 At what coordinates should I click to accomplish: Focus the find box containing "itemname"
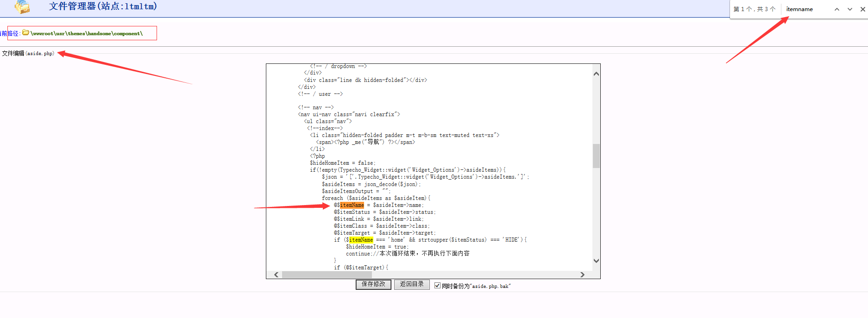coord(806,9)
